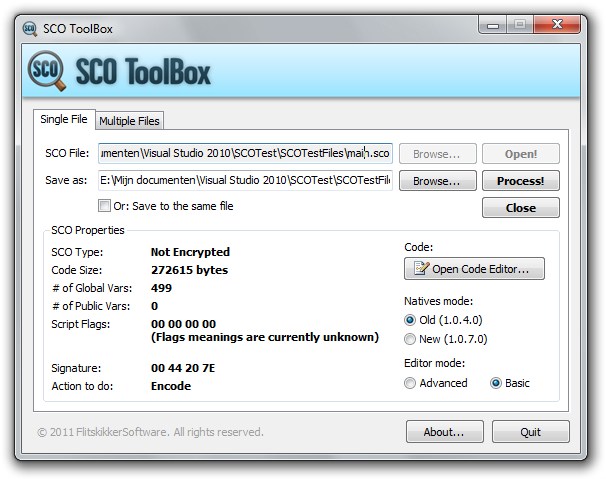Screen dimensions: 606x479
Task: Switch to the Multiple Files tab
Action: 129,121
